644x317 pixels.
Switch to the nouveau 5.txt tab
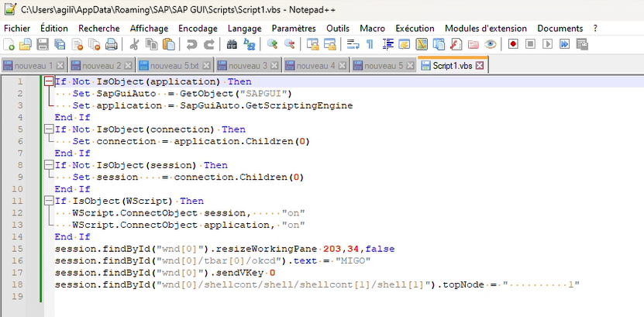tap(174, 66)
